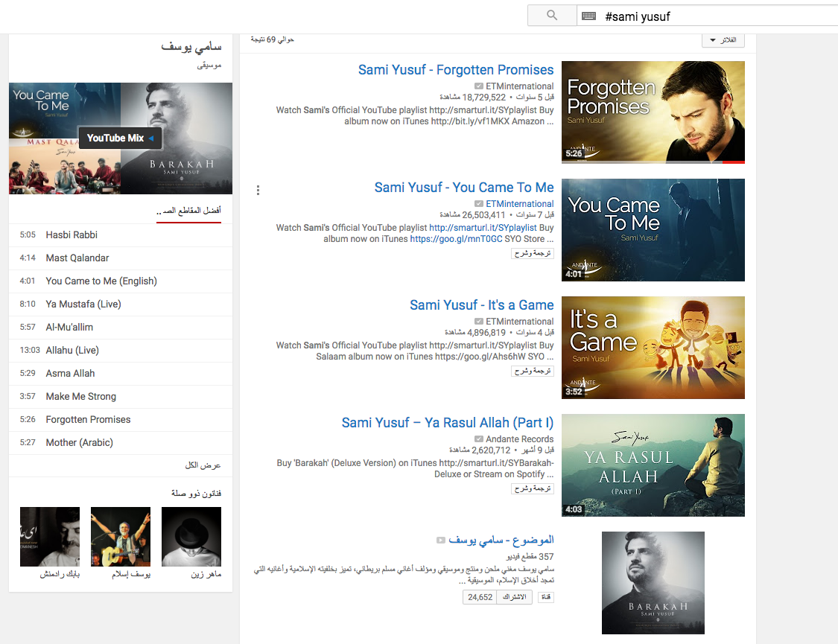Expand the filters dropdown above results
The width and height of the screenshot is (838, 644).
pyautogui.click(x=723, y=40)
